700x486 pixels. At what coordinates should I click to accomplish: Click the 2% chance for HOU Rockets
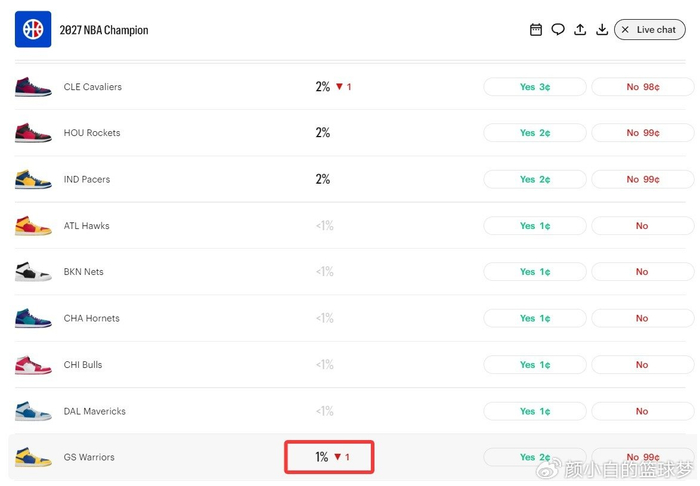coord(323,133)
